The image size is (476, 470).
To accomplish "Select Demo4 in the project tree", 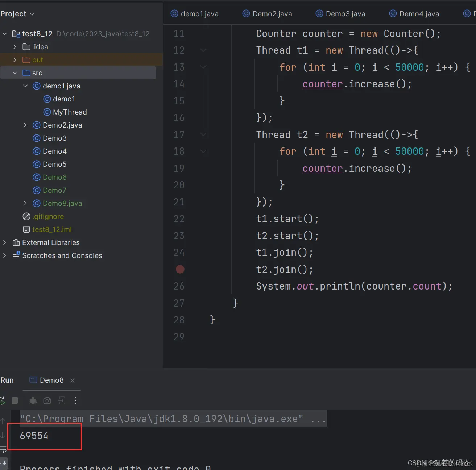I will point(50,151).
